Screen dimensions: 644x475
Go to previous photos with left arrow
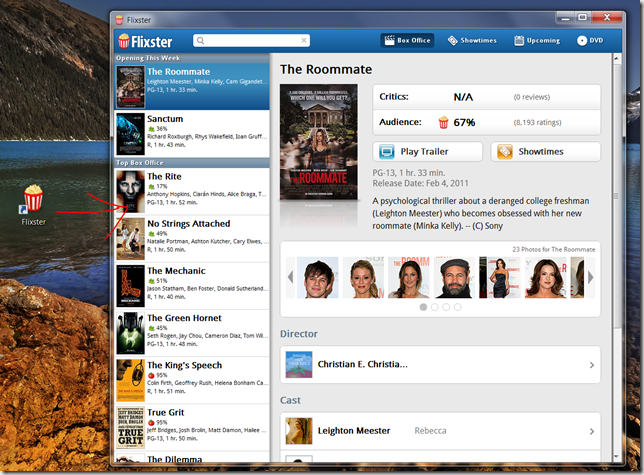[x=290, y=278]
